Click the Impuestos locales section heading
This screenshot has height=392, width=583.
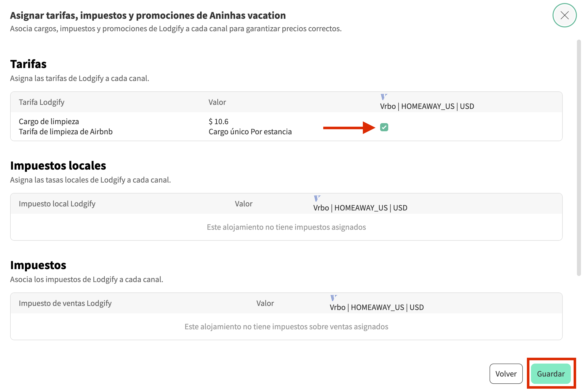58,166
